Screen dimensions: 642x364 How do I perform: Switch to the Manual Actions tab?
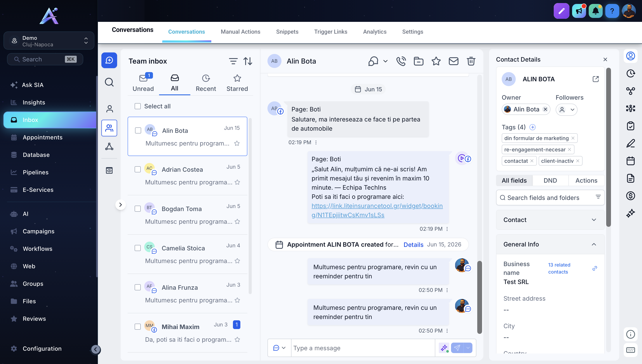[x=240, y=32]
